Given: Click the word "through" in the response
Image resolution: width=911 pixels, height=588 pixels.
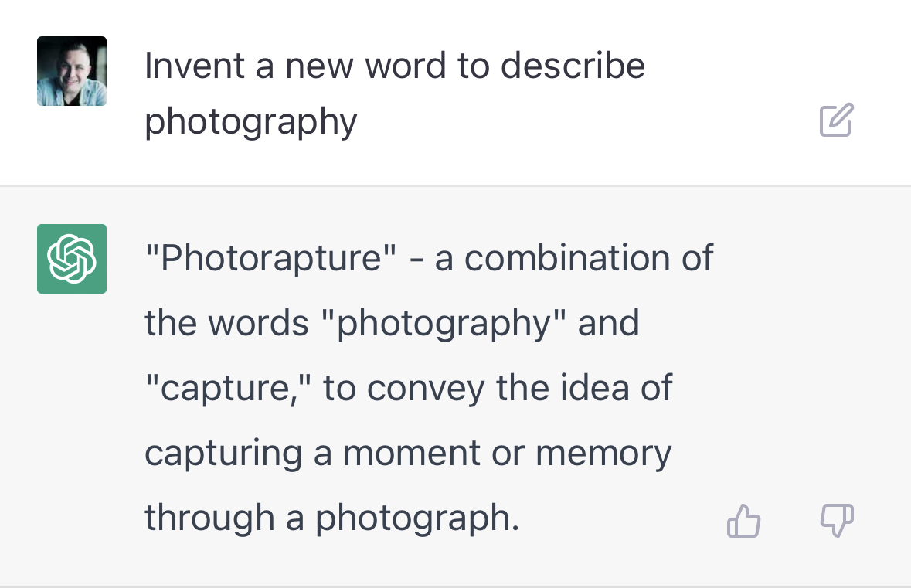Looking at the screenshot, I should click(x=209, y=518).
